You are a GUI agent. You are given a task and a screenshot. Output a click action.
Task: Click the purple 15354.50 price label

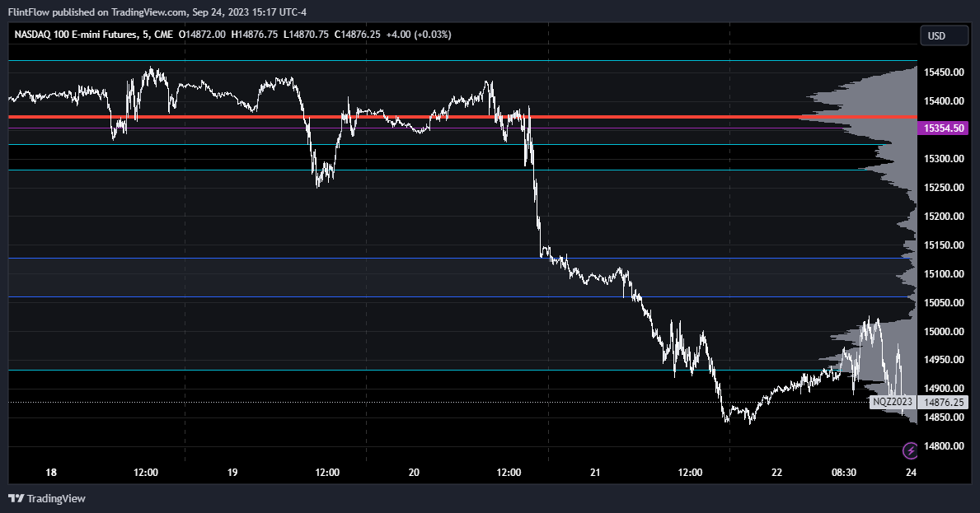[944, 128]
